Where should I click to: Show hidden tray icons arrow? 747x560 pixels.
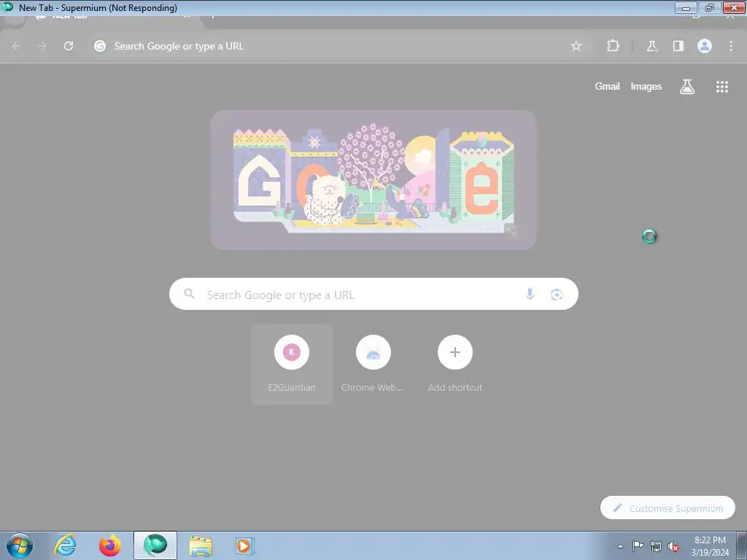tap(620, 546)
